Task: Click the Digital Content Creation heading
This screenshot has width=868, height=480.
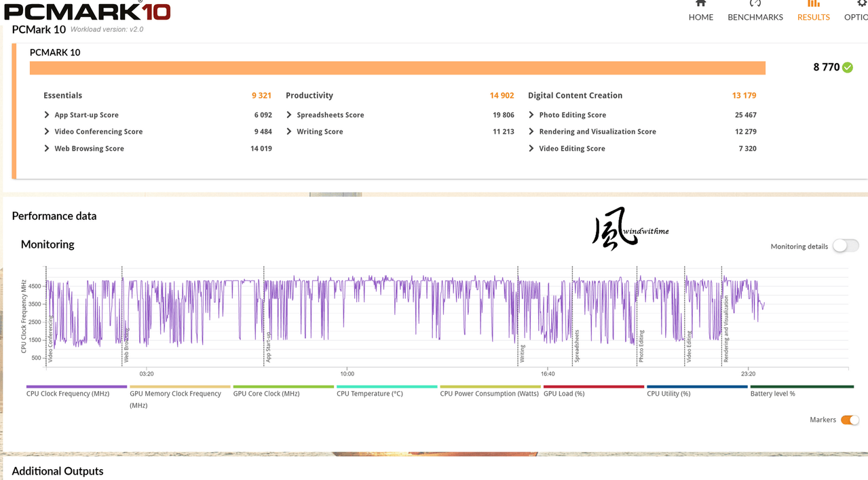Action: click(x=575, y=96)
